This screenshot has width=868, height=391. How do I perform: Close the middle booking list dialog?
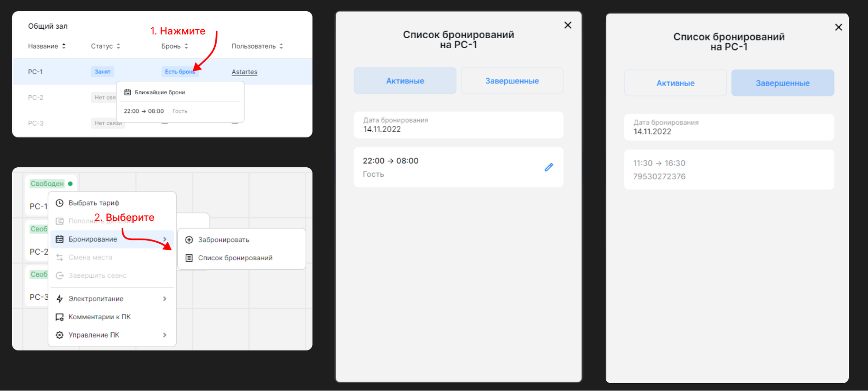tap(568, 25)
